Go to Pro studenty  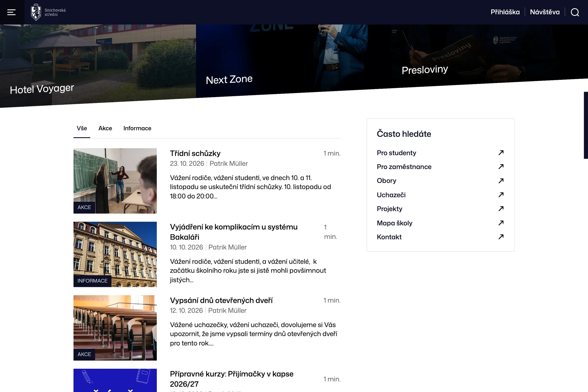pos(396,153)
